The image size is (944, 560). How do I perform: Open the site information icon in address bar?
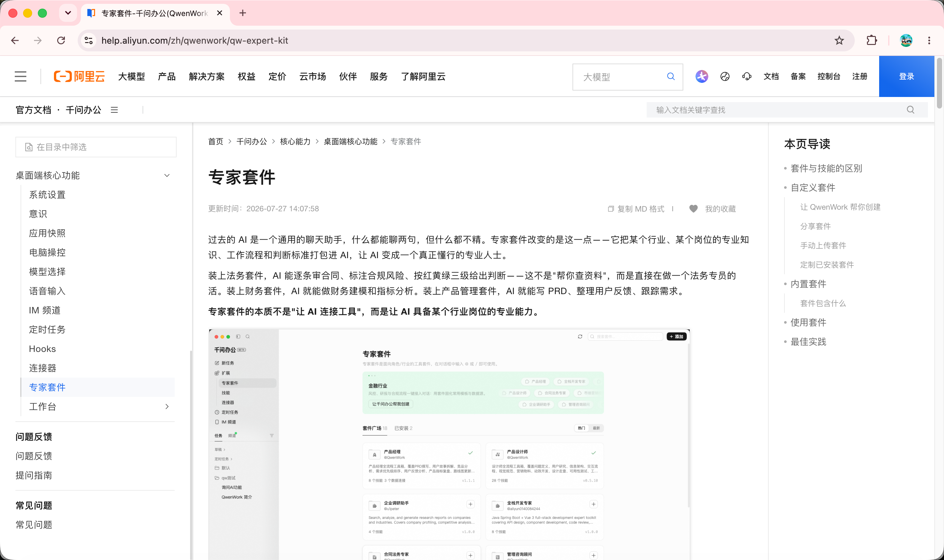(89, 40)
